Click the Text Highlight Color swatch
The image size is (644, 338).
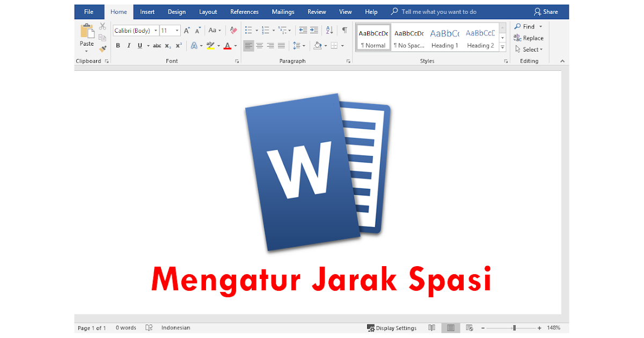(210, 46)
